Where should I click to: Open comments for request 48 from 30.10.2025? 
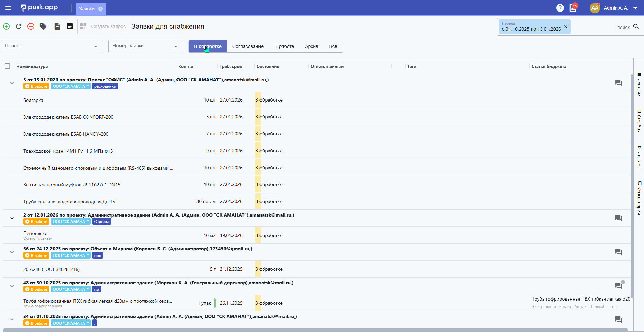tap(618, 286)
